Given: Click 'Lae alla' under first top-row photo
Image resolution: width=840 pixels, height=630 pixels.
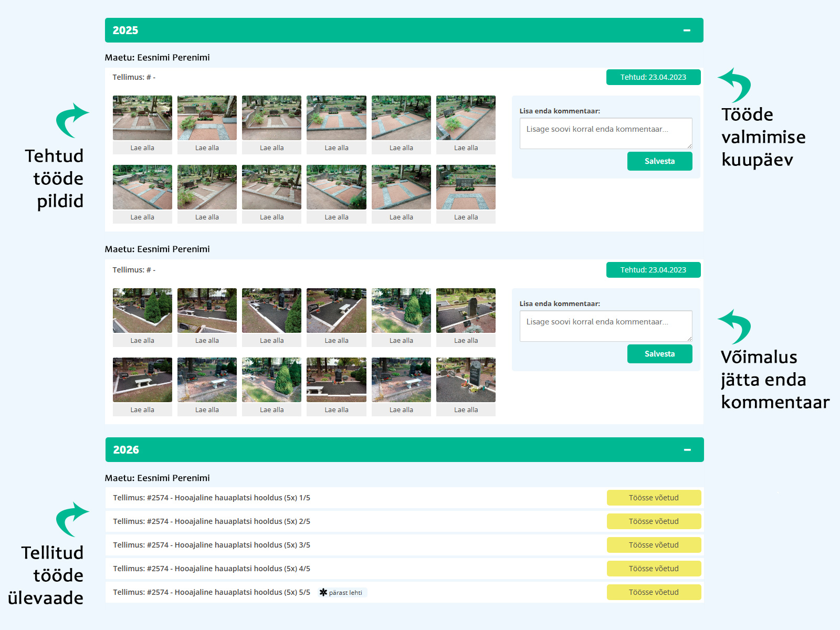Looking at the screenshot, I should [142, 148].
